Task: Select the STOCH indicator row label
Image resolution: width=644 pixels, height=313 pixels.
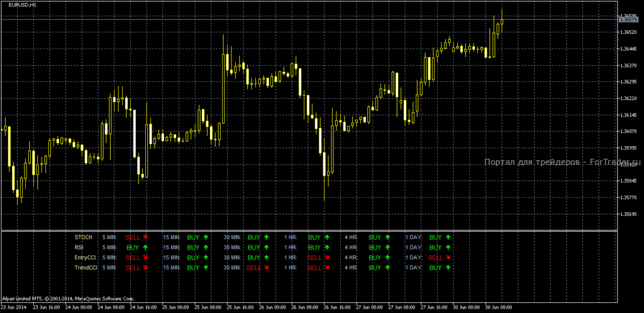Action: point(83,237)
